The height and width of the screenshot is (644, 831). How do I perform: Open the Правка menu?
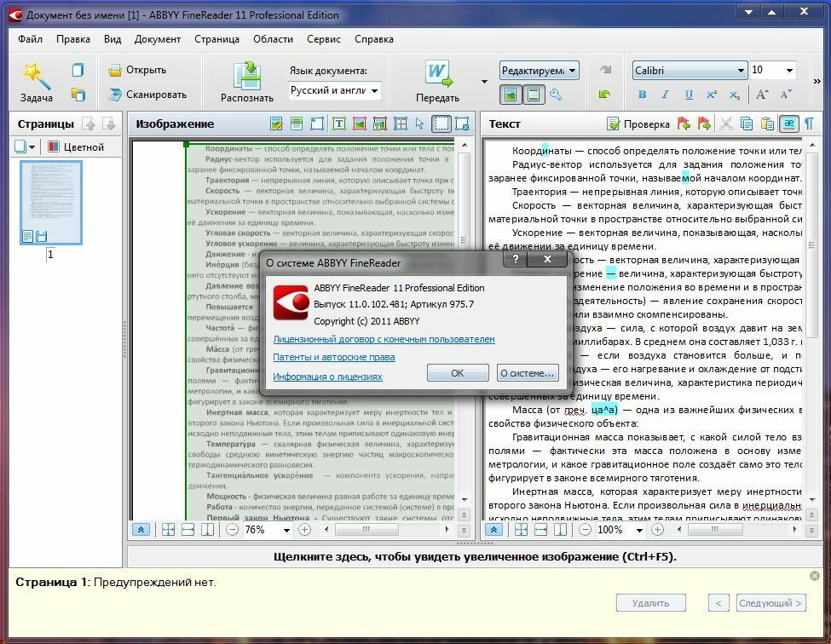[x=73, y=39]
